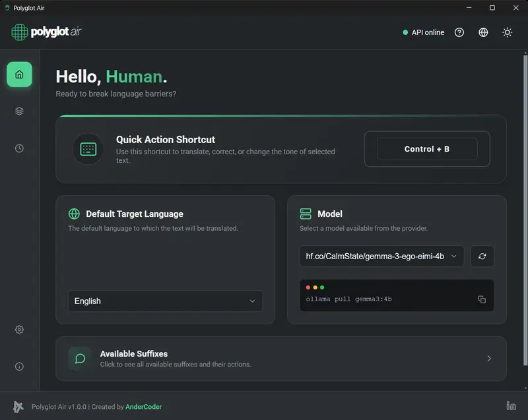Open the language globe icon in header
The width and height of the screenshot is (528, 420).
(483, 32)
